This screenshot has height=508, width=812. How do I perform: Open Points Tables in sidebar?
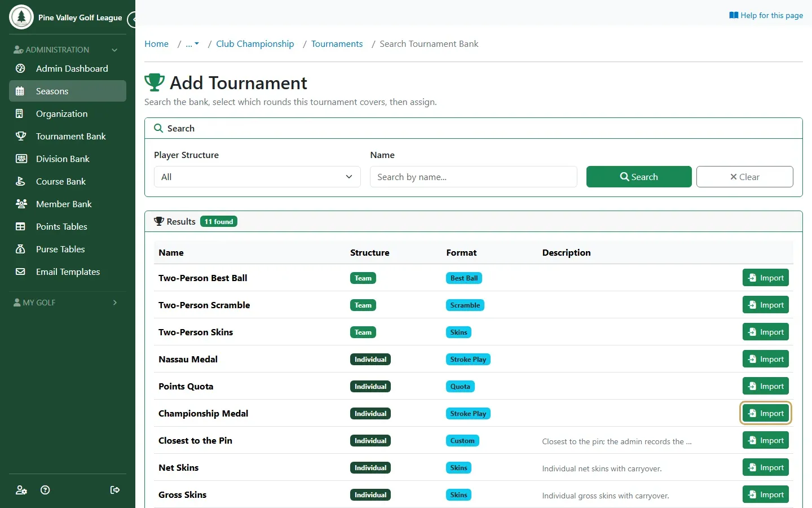click(68, 226)
